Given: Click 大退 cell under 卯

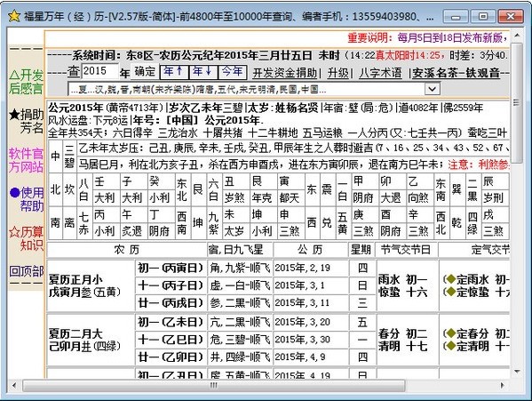Looking at the screenshot, I should tap(392, 197).
